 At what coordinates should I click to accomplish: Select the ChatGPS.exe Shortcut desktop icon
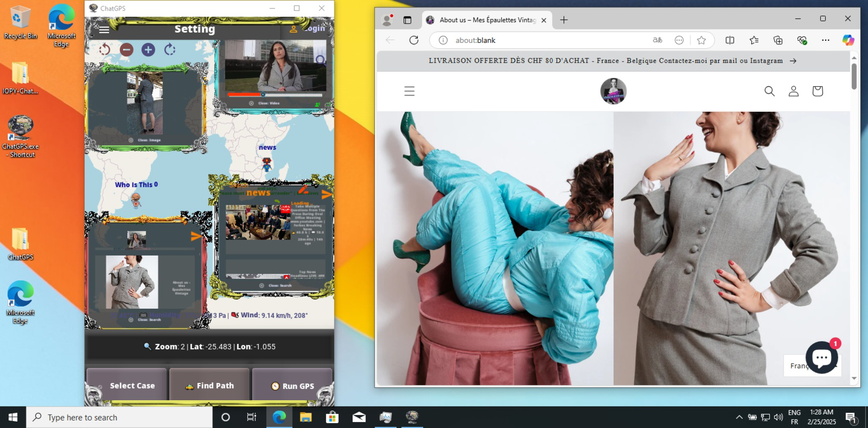(21, 136)
